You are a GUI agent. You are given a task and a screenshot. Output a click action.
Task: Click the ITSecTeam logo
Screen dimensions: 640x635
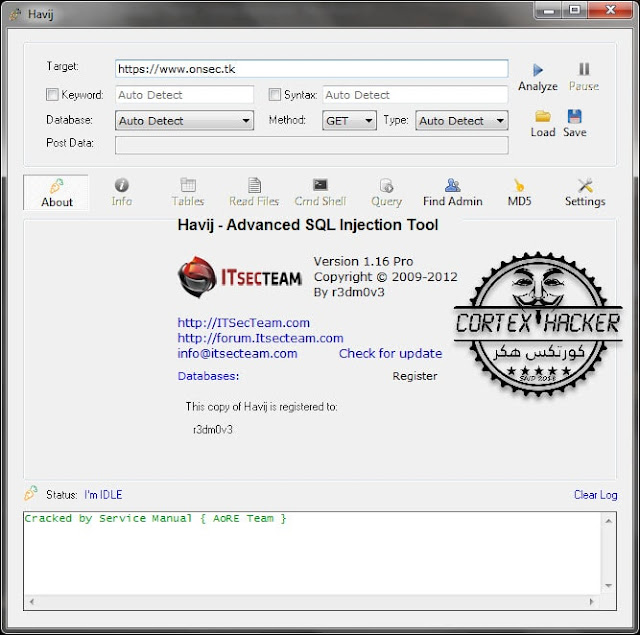click(240, 277)
